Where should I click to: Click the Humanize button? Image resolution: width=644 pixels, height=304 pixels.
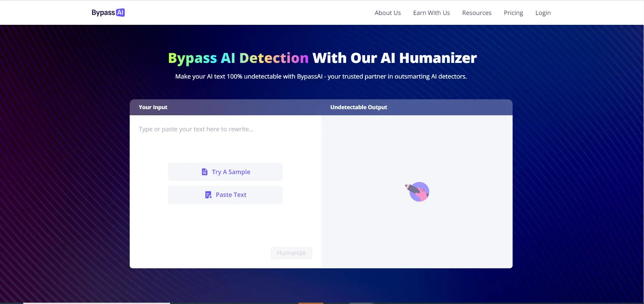tap(291, 253)
